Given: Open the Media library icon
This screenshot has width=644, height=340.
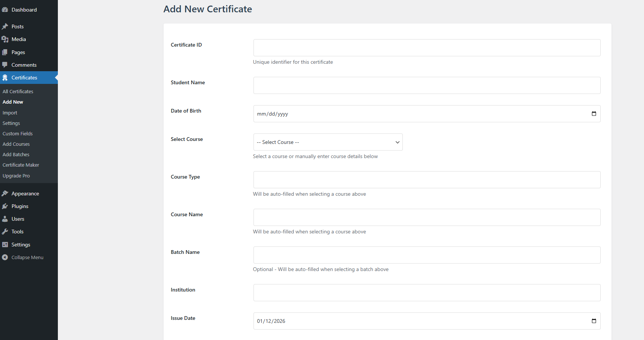Looking at the screenshot, I should 6,39.
